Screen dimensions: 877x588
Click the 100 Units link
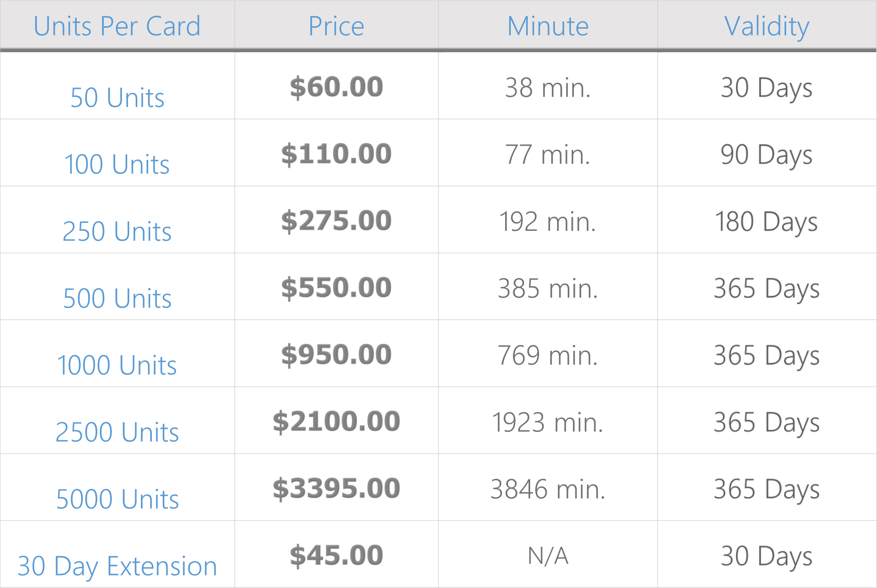[117, 165]
